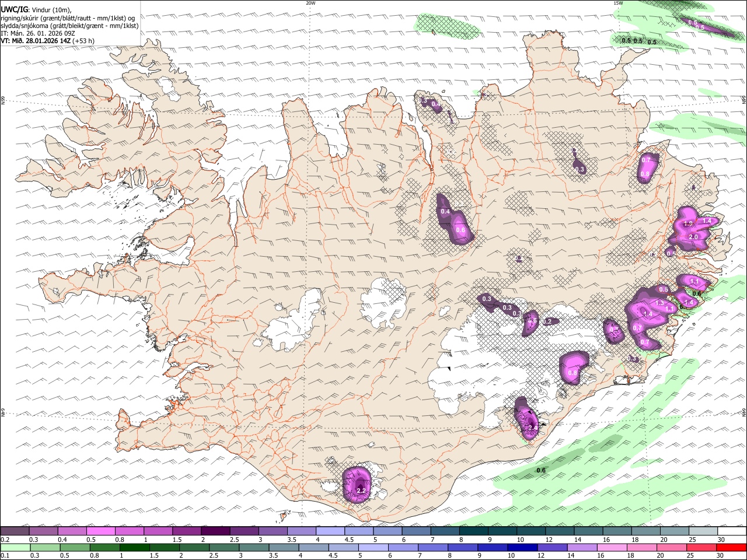The image size is (747, 560).
Task: Click the Vindur (10m) heading text
Action: pos(50,10)
